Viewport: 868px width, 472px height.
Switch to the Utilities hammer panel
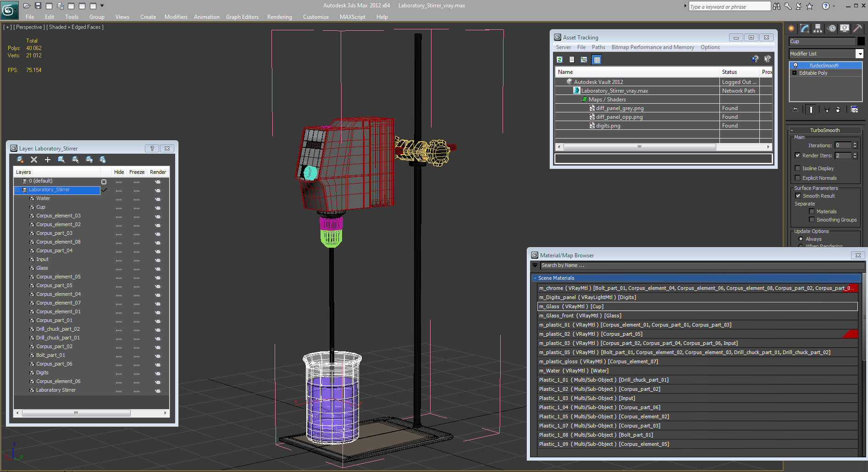(857, 28)
